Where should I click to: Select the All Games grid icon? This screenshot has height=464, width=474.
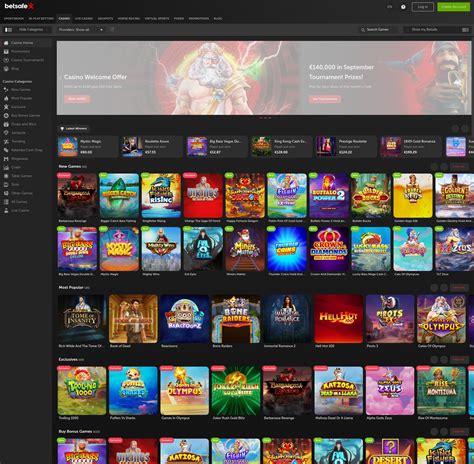click(x=6, y=202)
